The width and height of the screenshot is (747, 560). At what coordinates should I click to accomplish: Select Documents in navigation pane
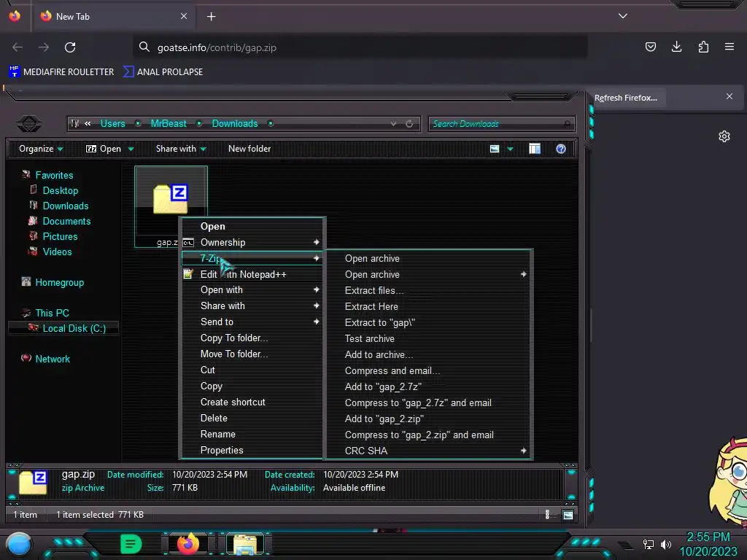pyautogui.click(x=66, y=222)
